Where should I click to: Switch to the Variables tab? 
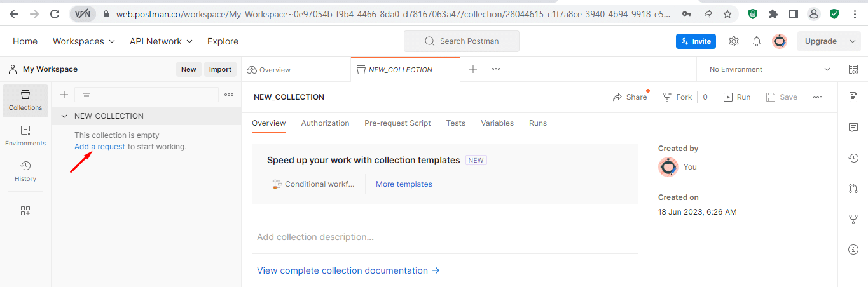(497, 123)
